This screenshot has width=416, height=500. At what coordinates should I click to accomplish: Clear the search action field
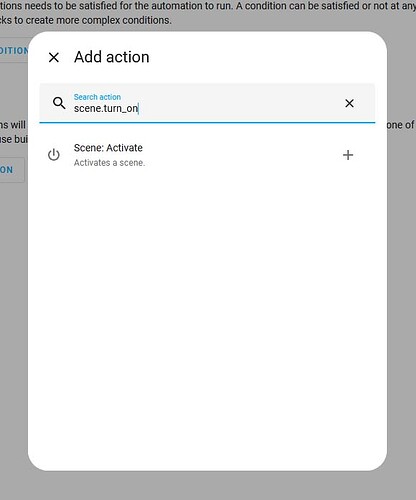(x=349, y=103)
